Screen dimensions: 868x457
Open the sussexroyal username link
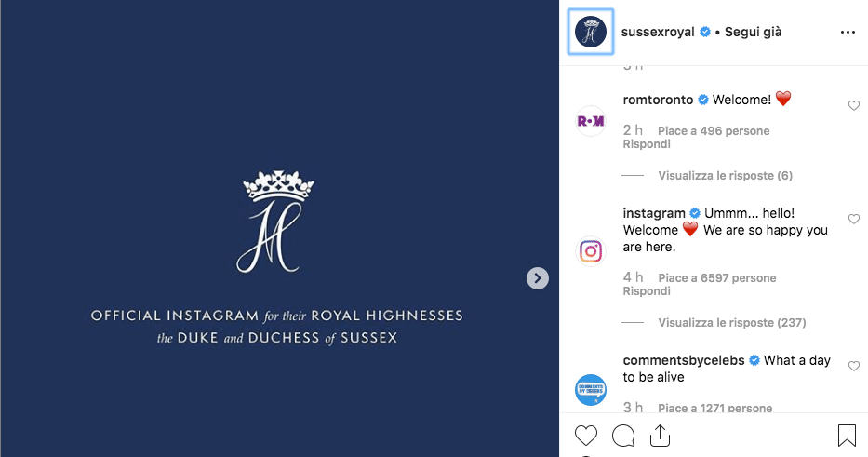[658, 32]
